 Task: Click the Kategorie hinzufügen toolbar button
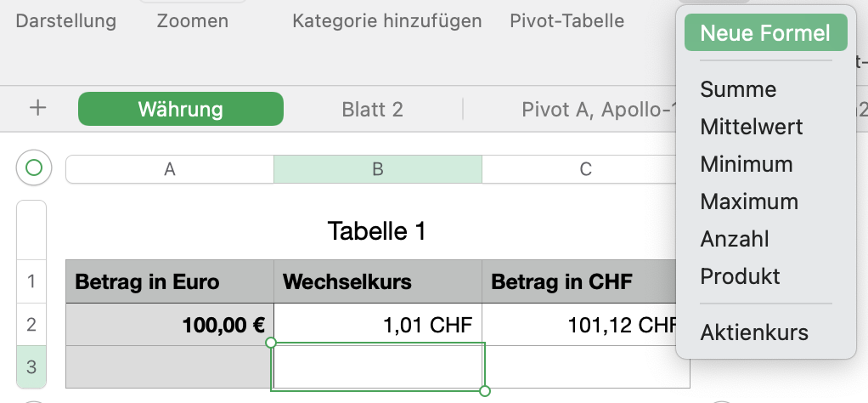[387, 21]
